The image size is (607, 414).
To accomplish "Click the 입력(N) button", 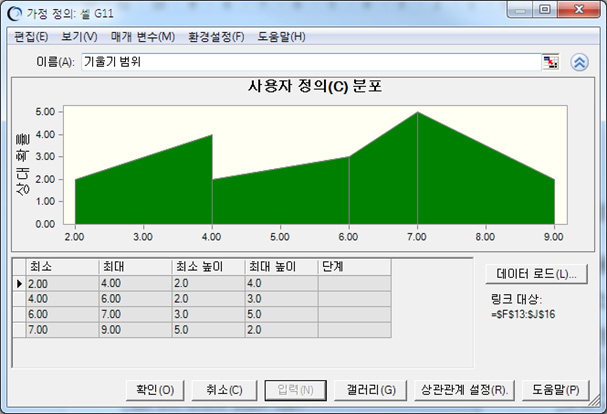I will click(295, 390).
